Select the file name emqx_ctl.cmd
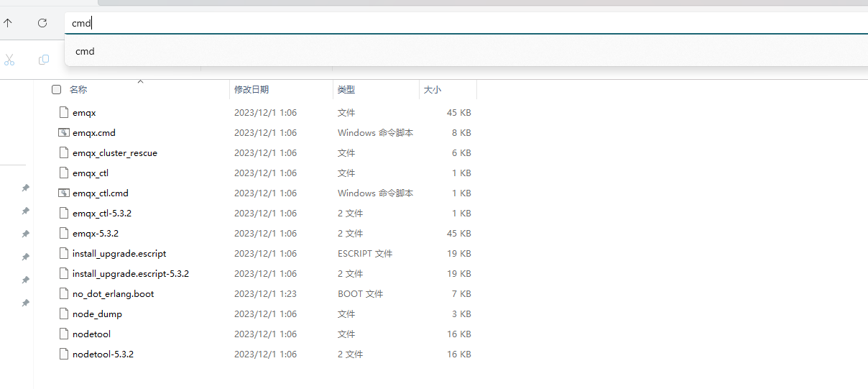 101,193
